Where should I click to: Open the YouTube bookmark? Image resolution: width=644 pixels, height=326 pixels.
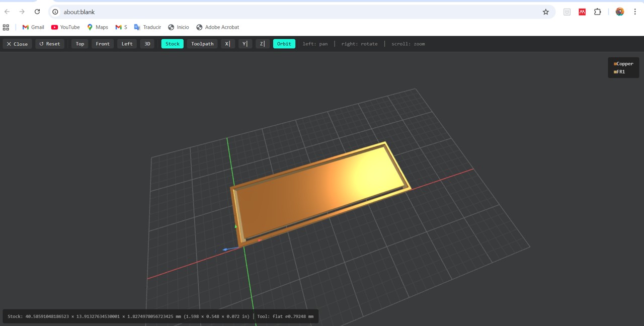coord(65,27)
